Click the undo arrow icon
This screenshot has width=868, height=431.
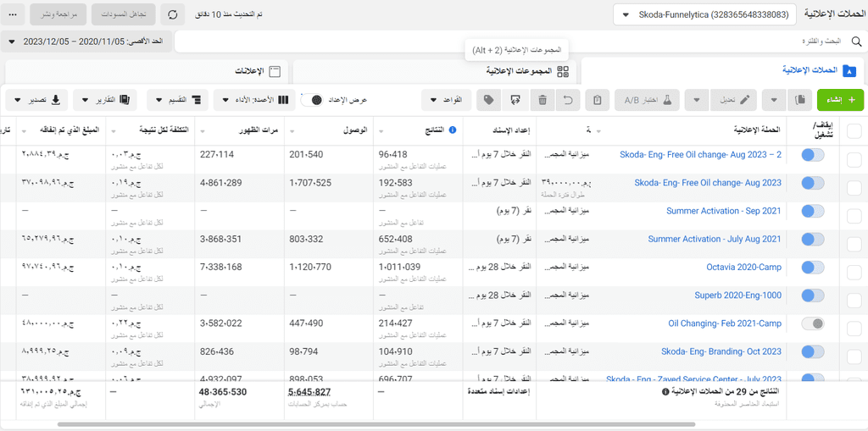568,100
